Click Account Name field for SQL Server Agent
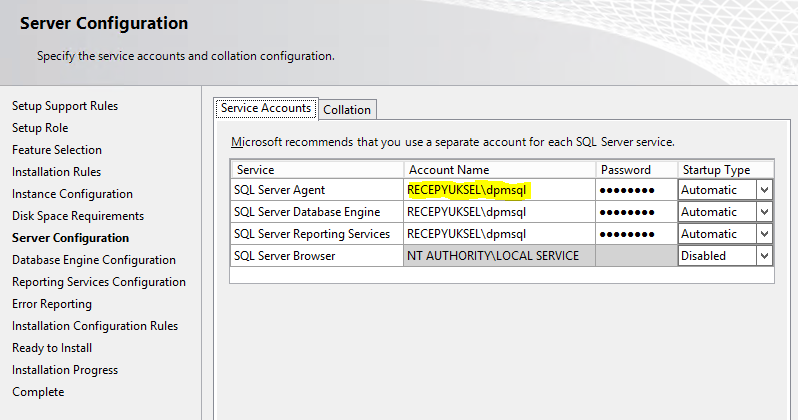 (499, 190)
